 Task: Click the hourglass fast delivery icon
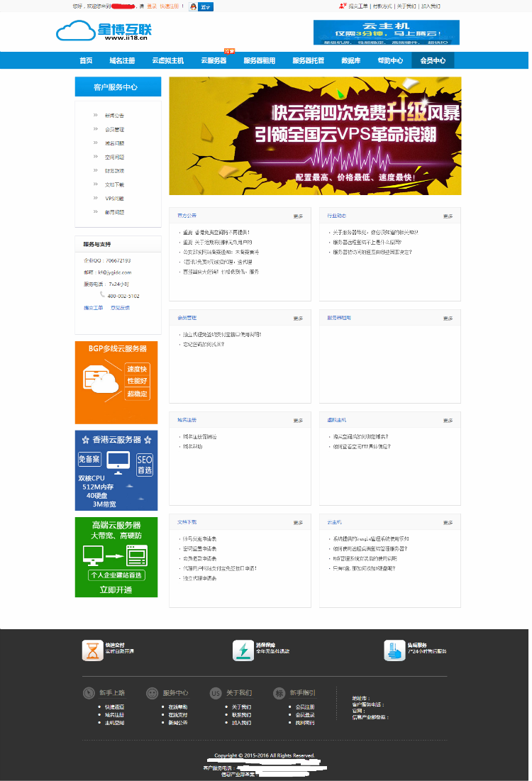click(93, 650)
